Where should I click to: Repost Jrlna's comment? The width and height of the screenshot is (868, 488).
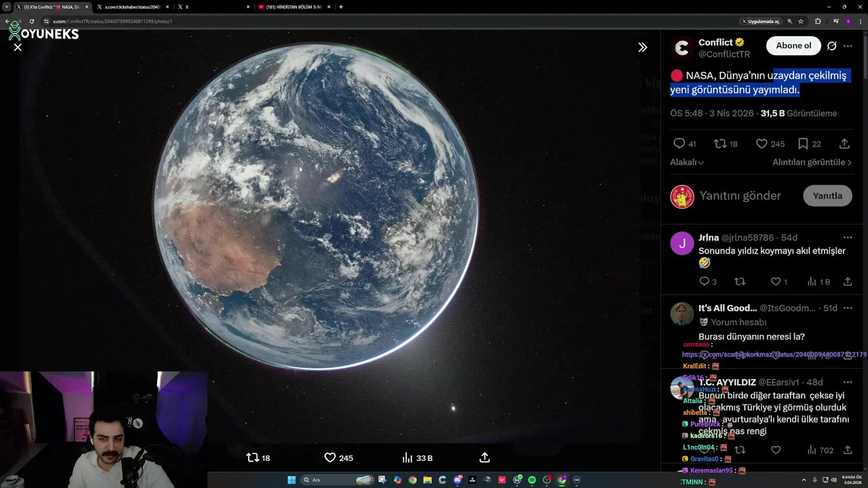pyautogui.click(x=740, y=281)
